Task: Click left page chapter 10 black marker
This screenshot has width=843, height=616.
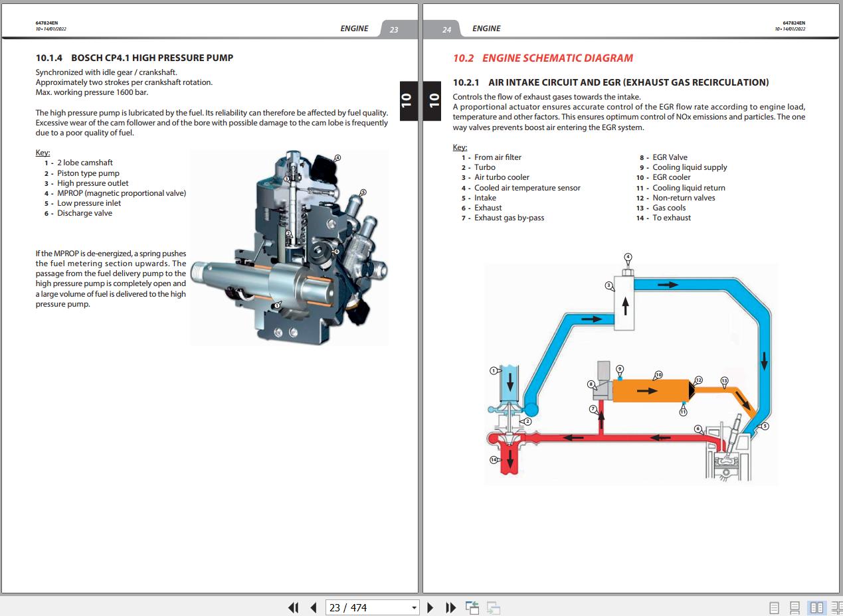Action: tap(409, 100)
